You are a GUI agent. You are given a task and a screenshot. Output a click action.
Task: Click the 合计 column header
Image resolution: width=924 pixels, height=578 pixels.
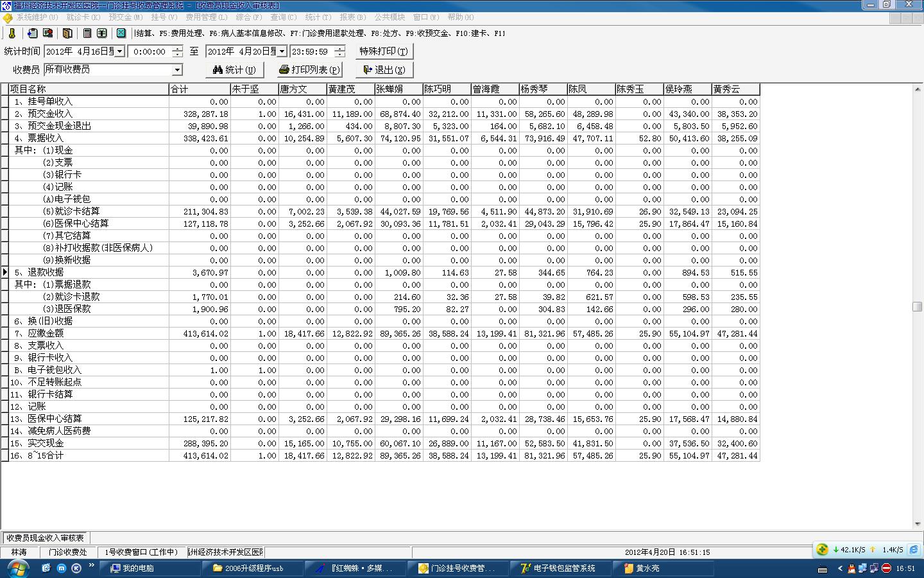coord(200,89)
